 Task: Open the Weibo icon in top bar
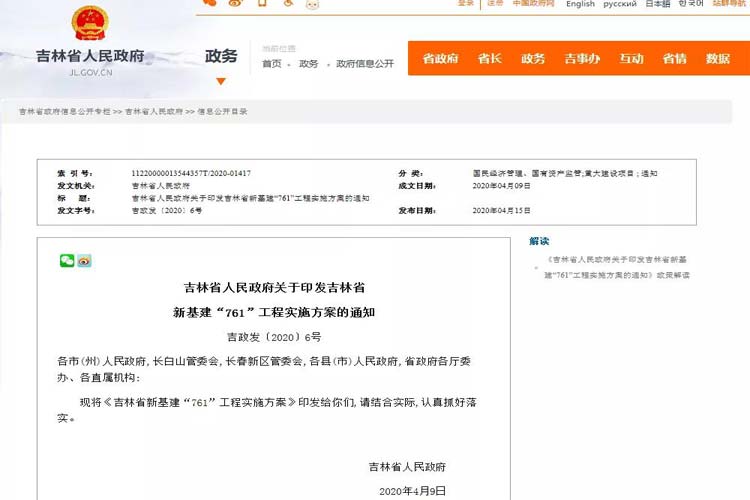pyautogui.click(x=236, y=4)
